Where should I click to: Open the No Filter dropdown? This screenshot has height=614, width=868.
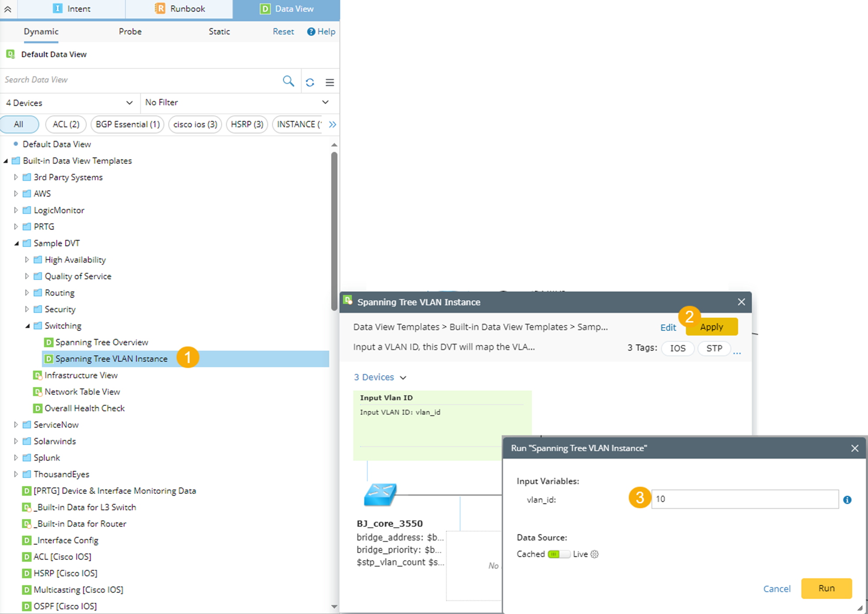pos(238,103)
